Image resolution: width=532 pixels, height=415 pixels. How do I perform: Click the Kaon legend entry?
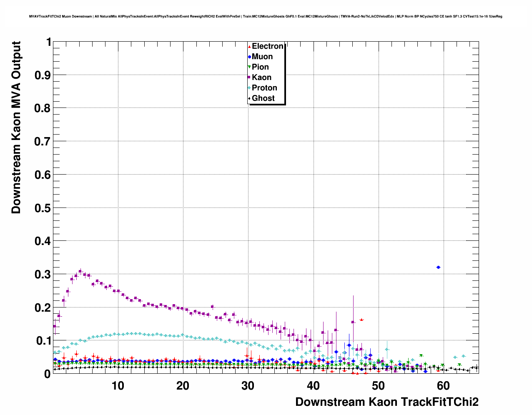[260, 77]
